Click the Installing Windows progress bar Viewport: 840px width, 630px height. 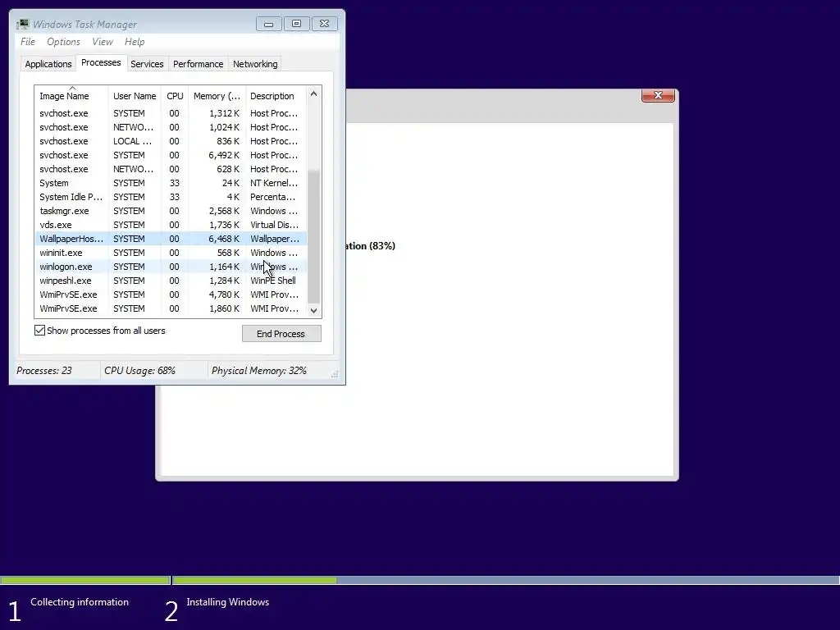[x=505, y=580]
